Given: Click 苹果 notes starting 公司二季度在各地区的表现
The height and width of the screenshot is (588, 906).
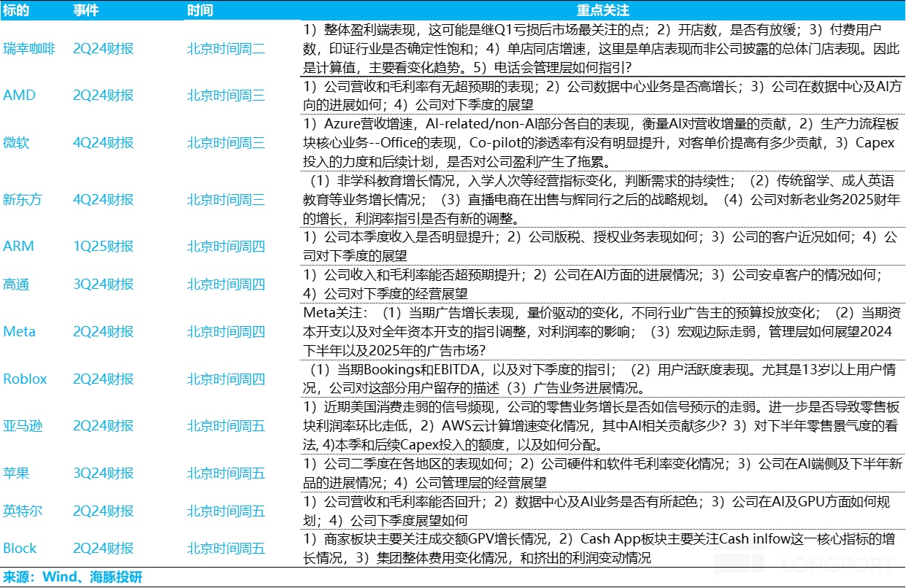Looking at the screenshot, I should pos(602,473).
